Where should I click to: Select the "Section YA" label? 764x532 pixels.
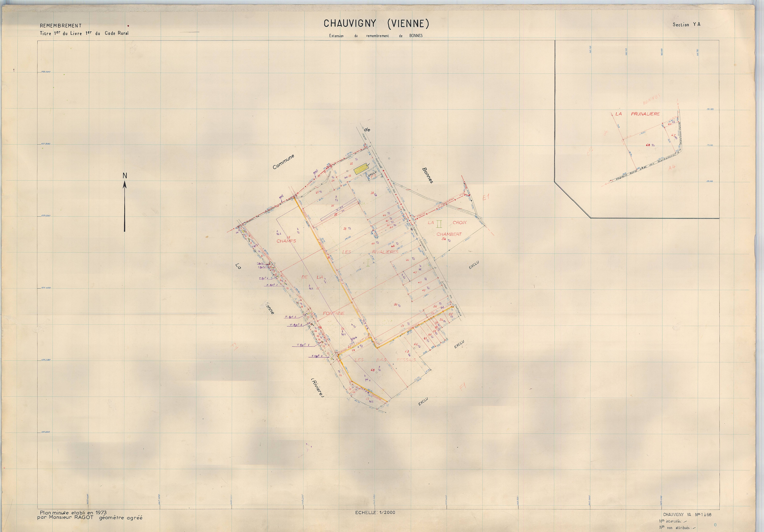click(687, 25)
